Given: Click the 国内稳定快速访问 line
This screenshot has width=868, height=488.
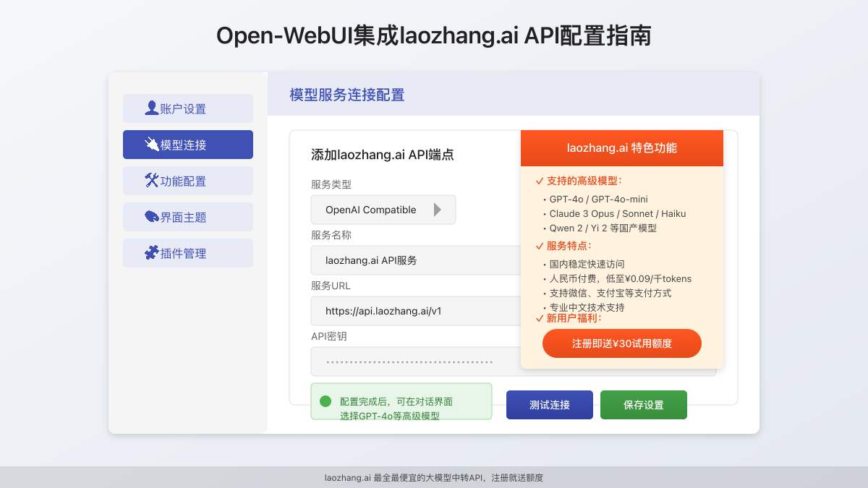Looking at the screenshot, I should 587,264.
